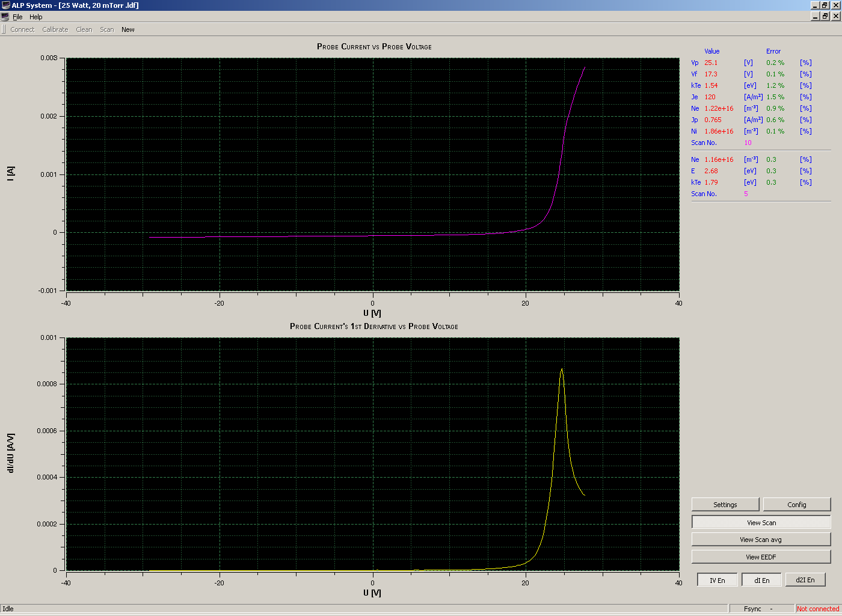Open the Config button

pos(797,505)
